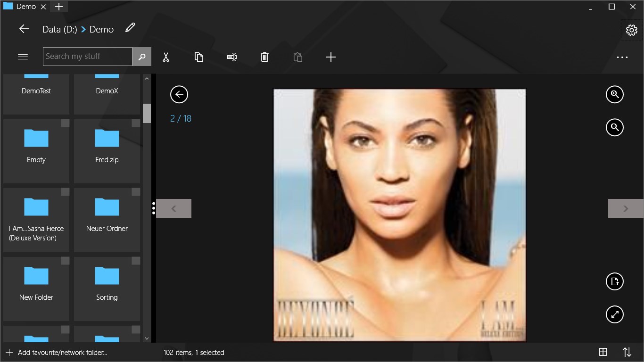Zoom out of the image preview
Screen dimensions: 644x362
[x=614, y=127]
